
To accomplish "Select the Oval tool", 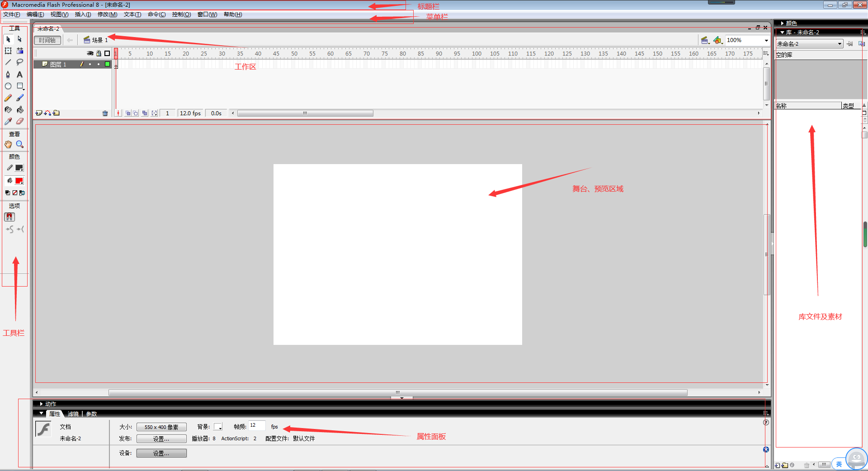I will point(8,86).
